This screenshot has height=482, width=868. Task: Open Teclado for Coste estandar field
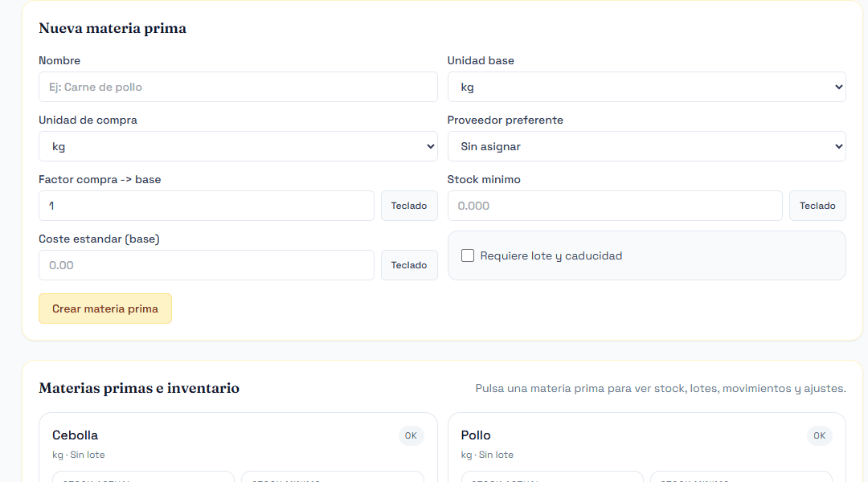[409, 265]
